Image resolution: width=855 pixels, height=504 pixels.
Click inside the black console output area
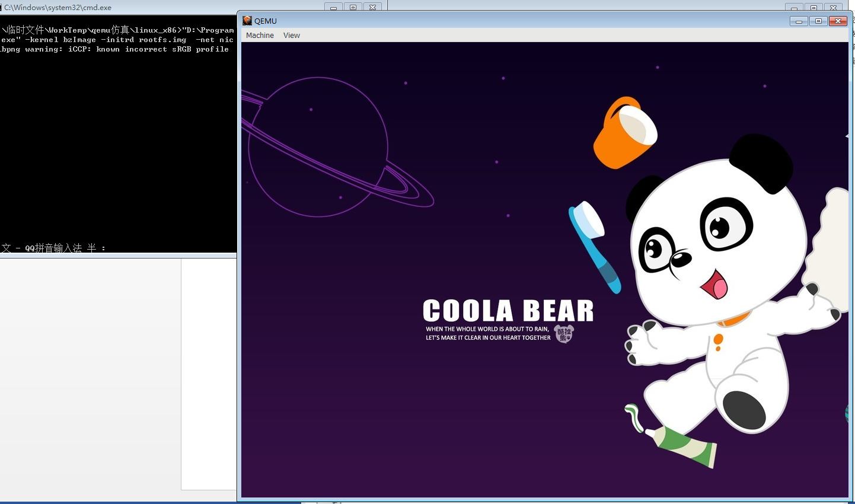pyautogui.click(x=119, y=148)
